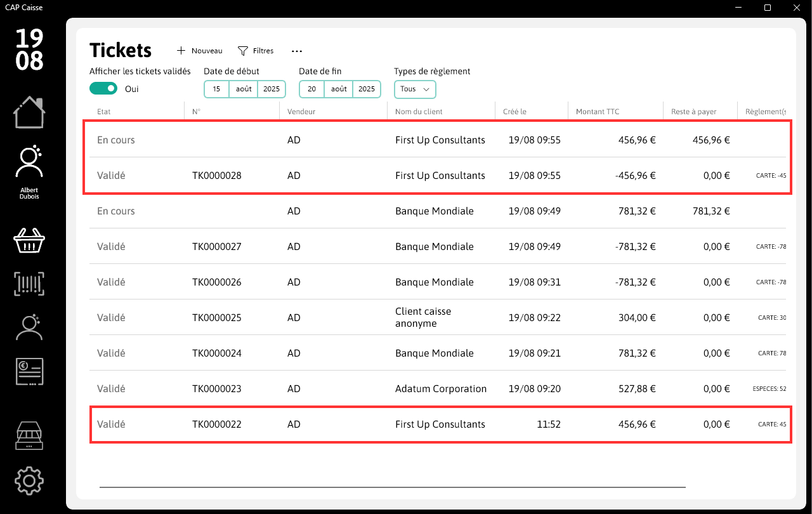
Task: Open the home screen icon in sidebar
Action: tap(29, 112)
